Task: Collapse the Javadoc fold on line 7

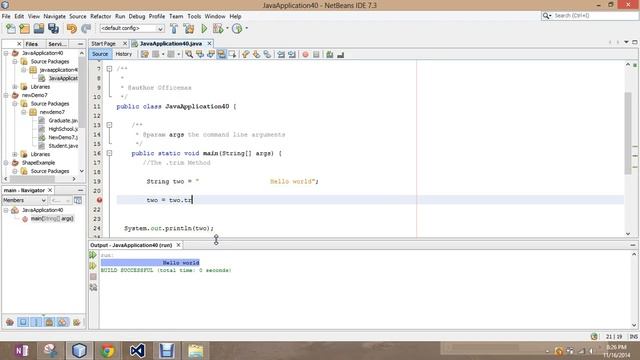Action: click(x=109, y=69)
